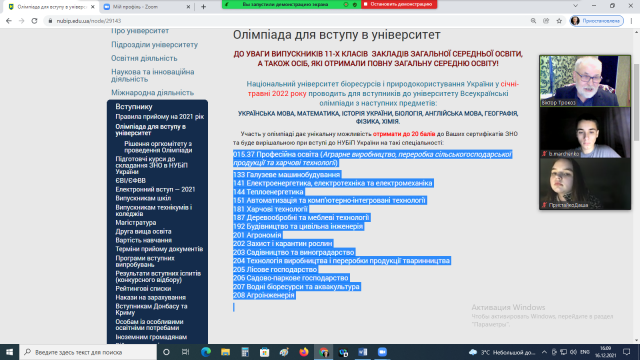Close the Мій профіль - Zoom tab
This screenshot has height=360, width=640.
click(x=188, y=7)
